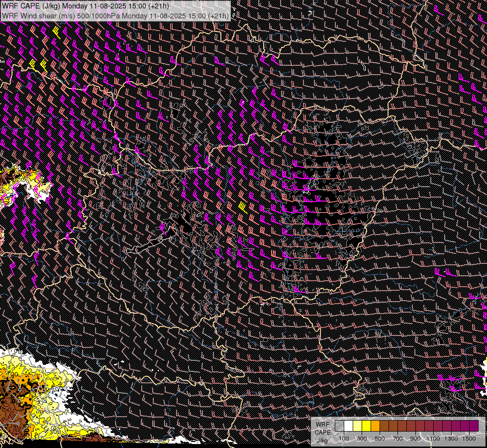Click the '1300' legend value
This screenshot has height=448, width=487.
click(x=451, y=439)
